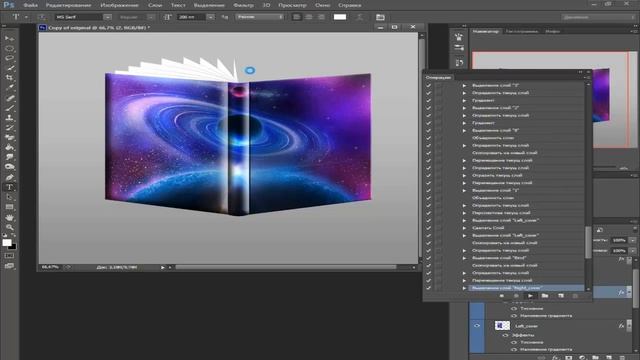The width and height of the screenshot is (640, 360).
Task: Hide Наложение градиента under Left_cover layer
Action: click(x=514, y=350)
